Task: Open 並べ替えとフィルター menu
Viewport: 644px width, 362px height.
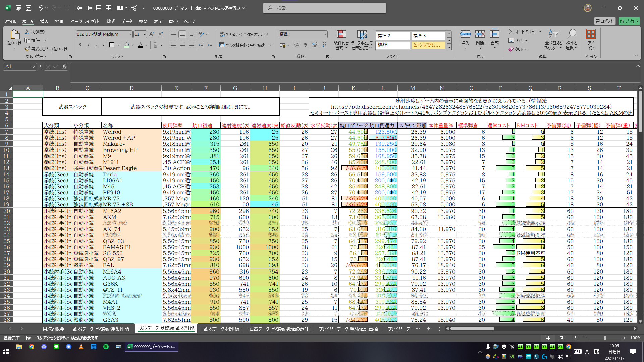Action: pos(553,40)
